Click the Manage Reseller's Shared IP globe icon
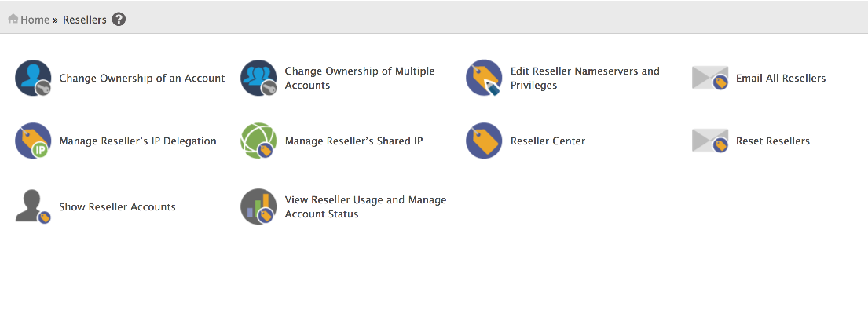The height and width of the screenshot is (336, 868). point(258,141)
